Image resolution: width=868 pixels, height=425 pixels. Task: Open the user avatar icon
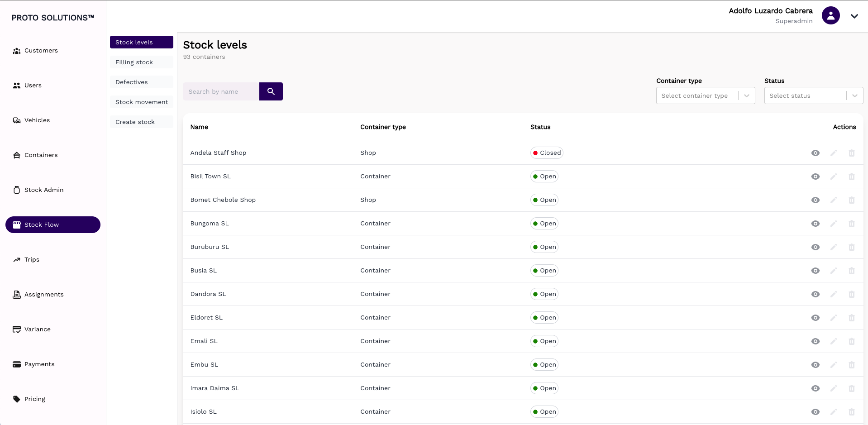(x=830, y=15)
